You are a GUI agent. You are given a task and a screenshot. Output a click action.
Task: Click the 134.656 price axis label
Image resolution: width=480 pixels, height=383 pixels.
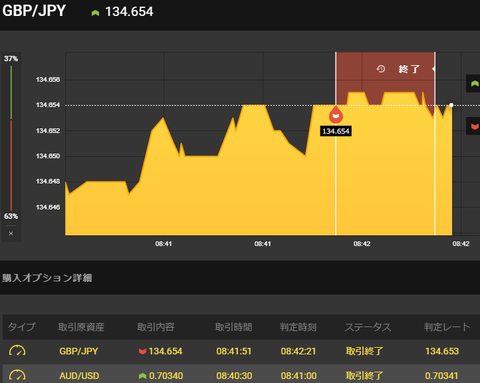(48, 80)
